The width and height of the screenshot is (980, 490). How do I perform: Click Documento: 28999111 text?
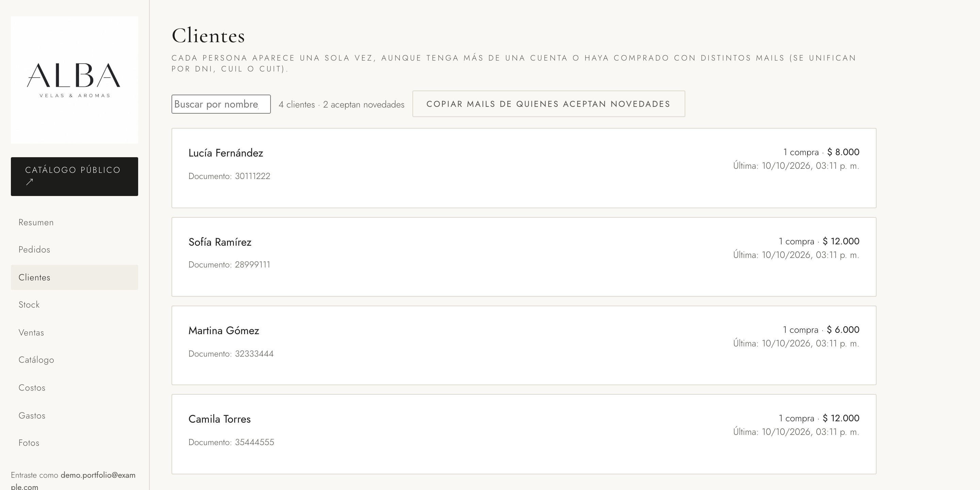click(x=229, y=264)
